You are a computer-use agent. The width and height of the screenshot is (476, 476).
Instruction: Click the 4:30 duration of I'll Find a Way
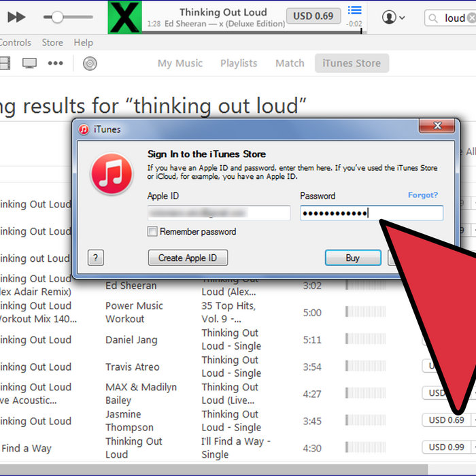(311, 448)
